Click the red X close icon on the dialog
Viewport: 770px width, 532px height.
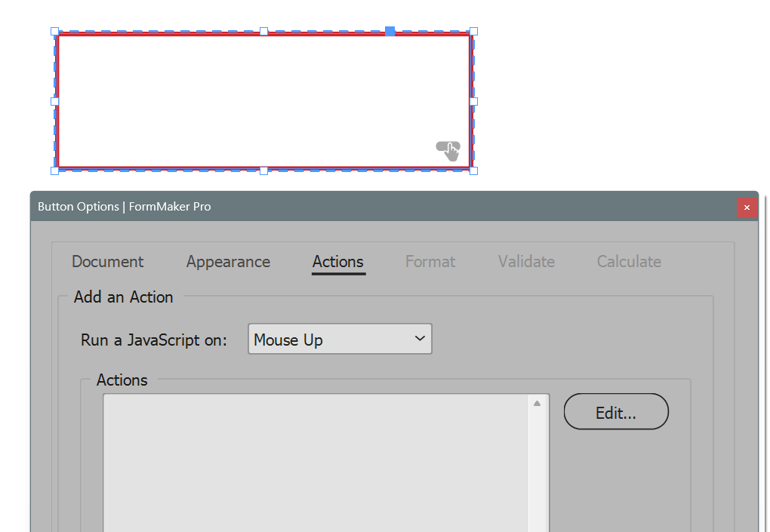coord(747,207)
